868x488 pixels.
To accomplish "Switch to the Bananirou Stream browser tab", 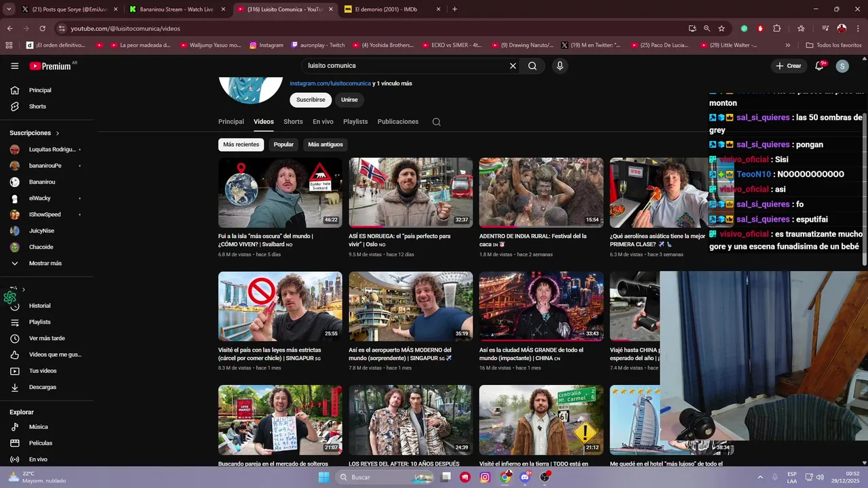I will point(176,9).
